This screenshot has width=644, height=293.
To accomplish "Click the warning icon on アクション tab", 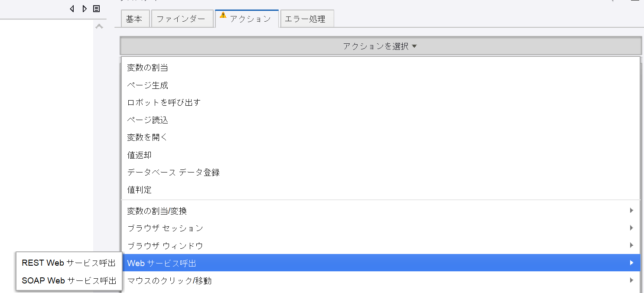I will [223, 15].
